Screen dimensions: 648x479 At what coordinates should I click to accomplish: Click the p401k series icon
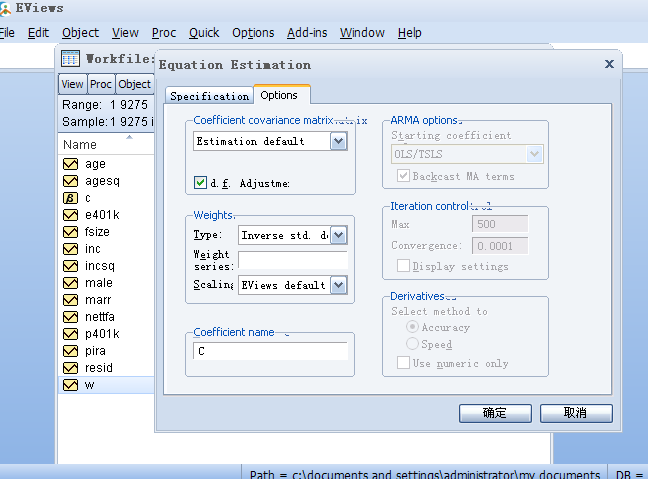tap(70, 334)
